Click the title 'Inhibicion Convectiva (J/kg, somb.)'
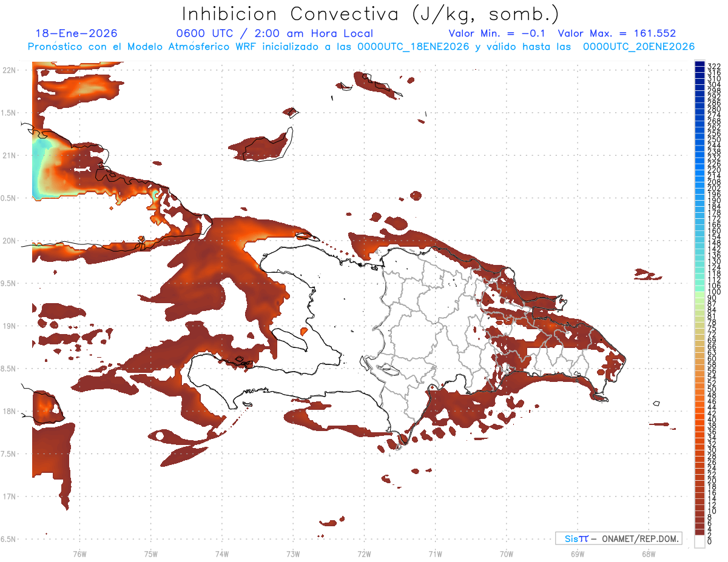 click(x=371, y=14)
